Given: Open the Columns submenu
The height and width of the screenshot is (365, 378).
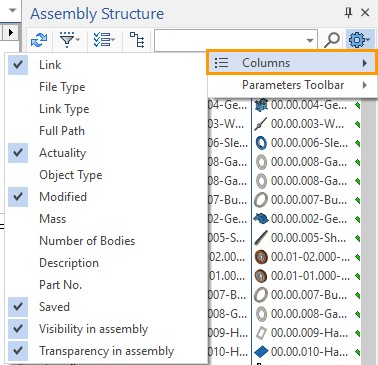Looking at the screenshot, I should [292, 62].
